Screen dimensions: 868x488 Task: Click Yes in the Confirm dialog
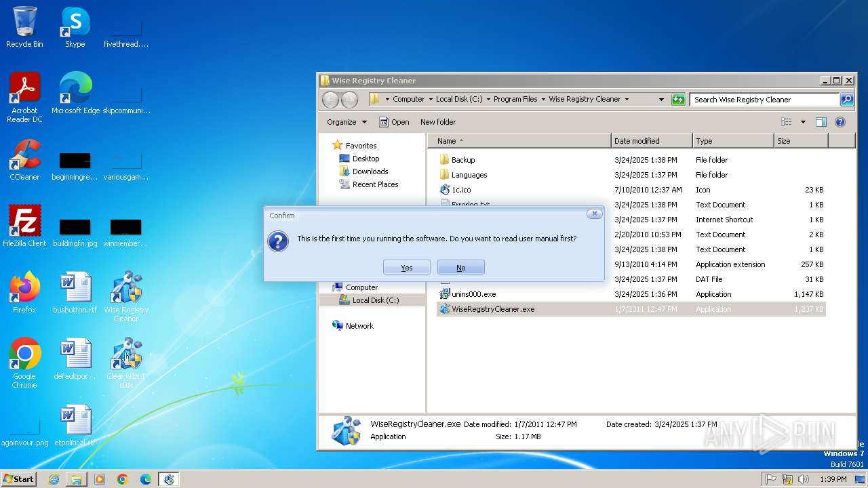tap(407, 268)
